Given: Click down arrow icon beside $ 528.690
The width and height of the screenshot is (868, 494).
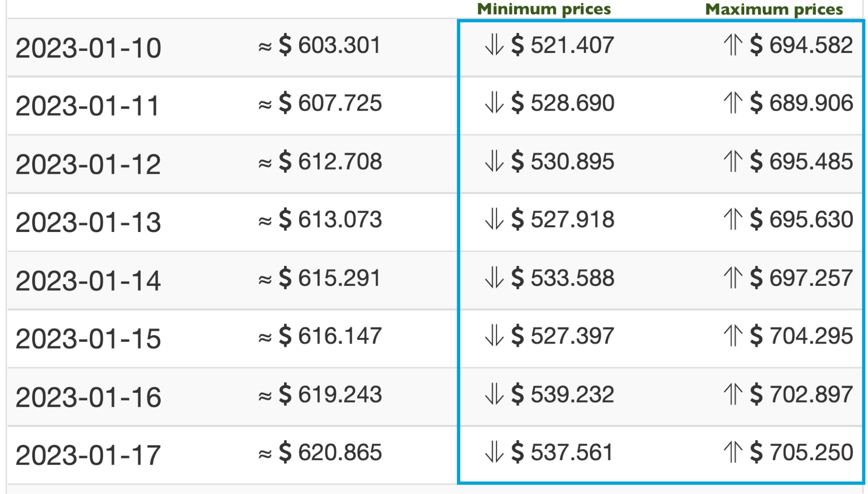Looking at the screenshot, I should [494, 103].
